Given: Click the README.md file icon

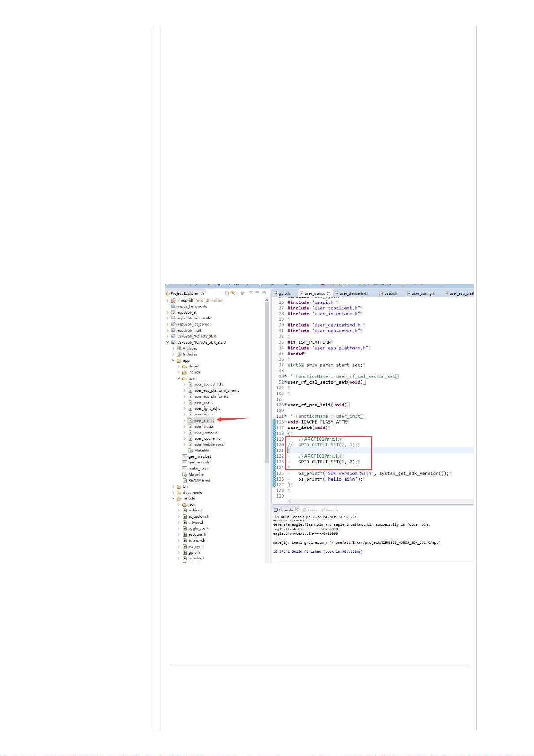Looking at the screenshot, I should (185, 481).
